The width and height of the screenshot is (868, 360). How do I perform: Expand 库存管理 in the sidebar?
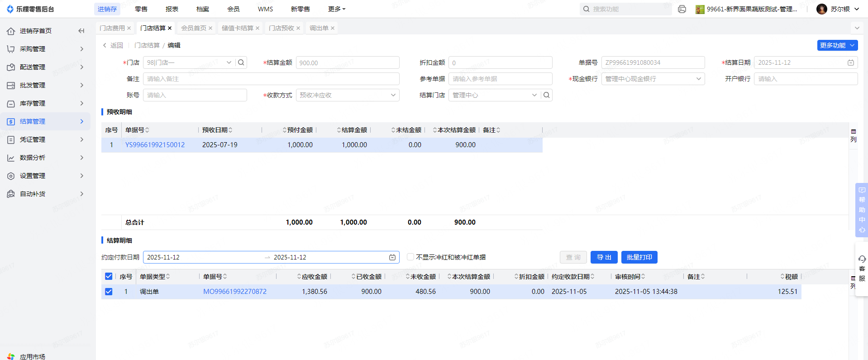[x=45, y=103]
